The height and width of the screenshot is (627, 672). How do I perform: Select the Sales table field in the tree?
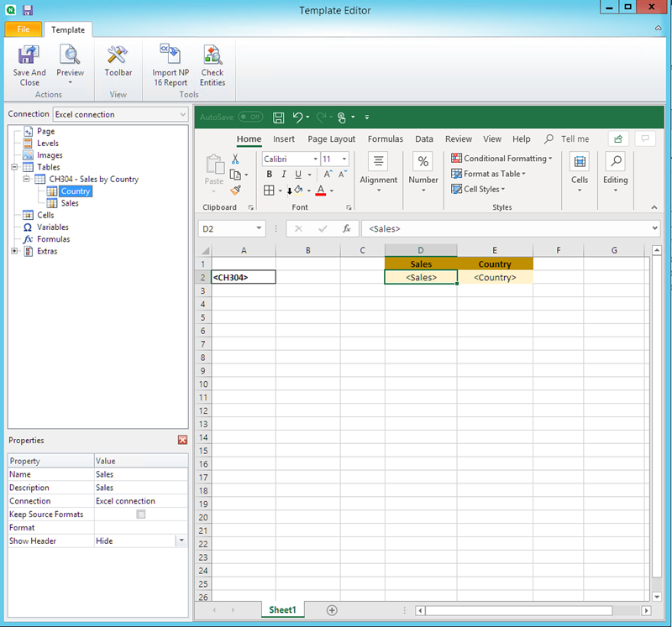pyautogui.click(x=71, y=202)
